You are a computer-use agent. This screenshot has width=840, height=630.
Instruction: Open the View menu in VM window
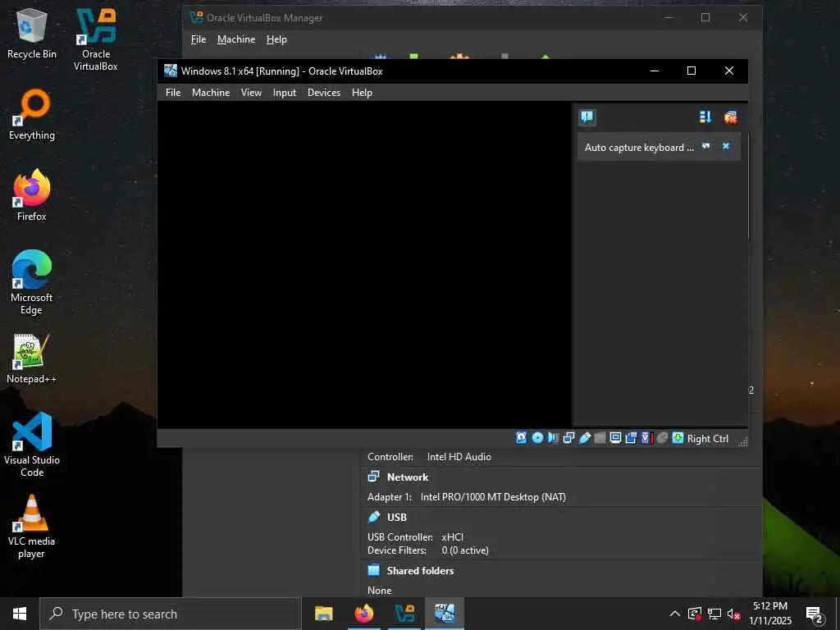251,93
